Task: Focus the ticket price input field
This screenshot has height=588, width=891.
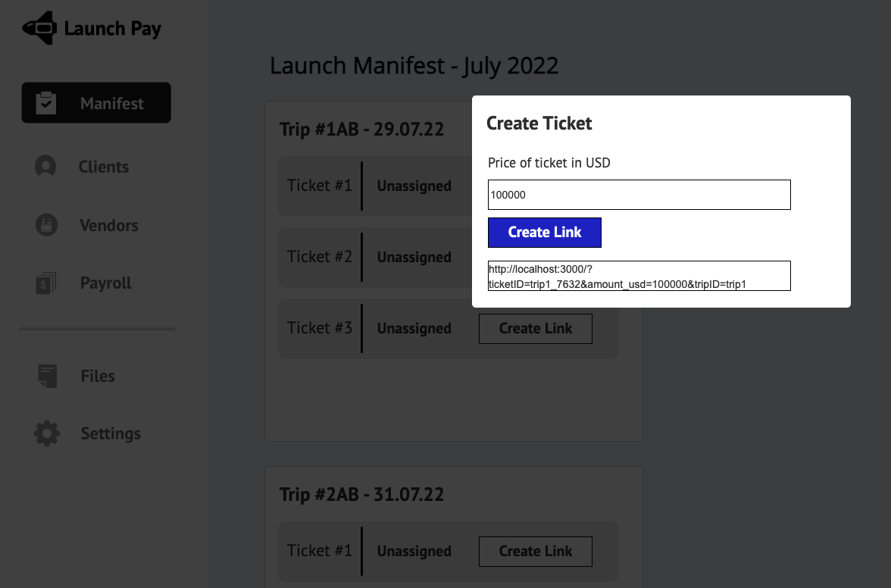Action: coord(639,195)
